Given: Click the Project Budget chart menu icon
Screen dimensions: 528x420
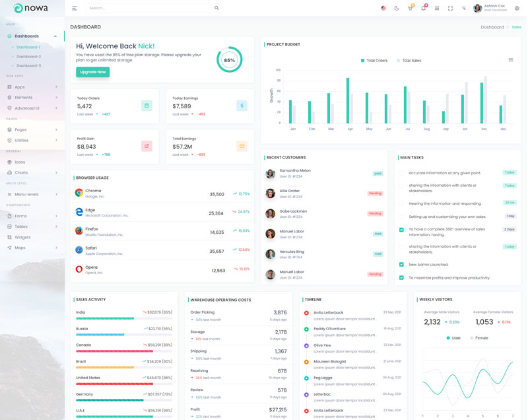Looking at the screenshot, I should pyautogui.click(x=511, y=60).
